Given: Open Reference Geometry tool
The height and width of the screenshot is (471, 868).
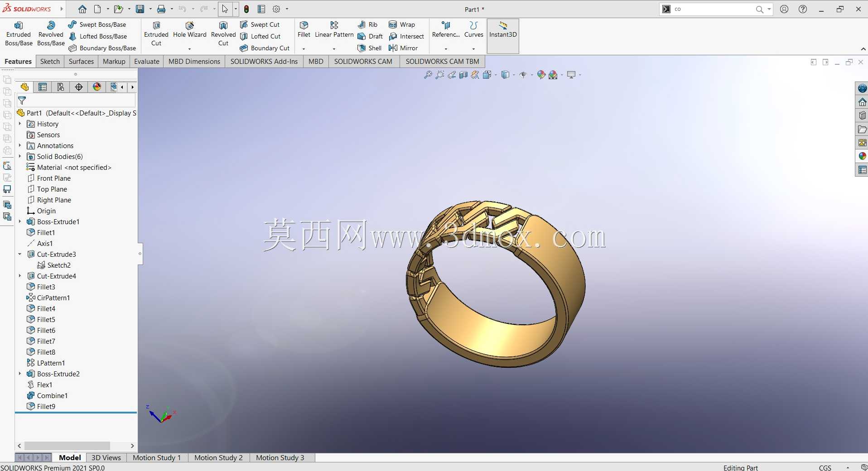Looking at the screenshot, I should 446,30.
